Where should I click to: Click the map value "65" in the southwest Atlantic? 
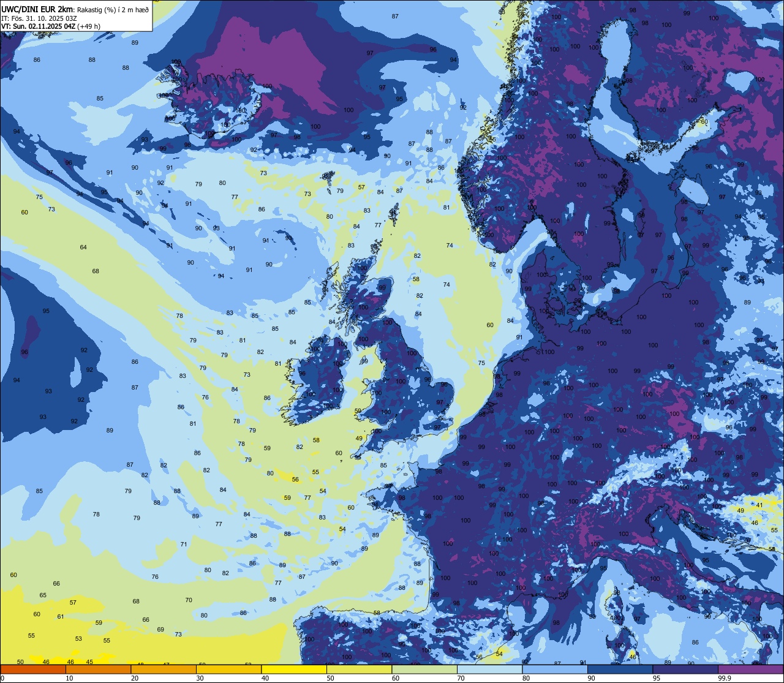click(43, 595)
